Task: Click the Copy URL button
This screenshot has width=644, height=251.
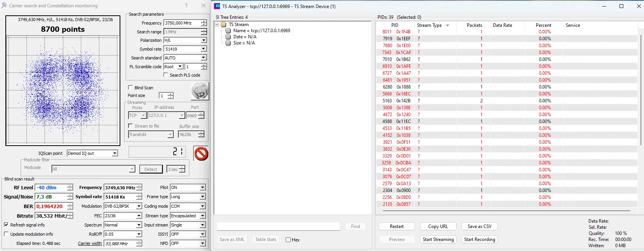Action: click(x=438, y=226)
